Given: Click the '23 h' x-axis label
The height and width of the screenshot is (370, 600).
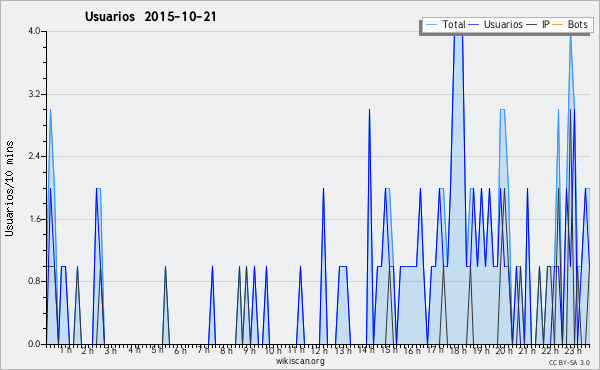Looking at the screenshot, I should [574, 350].
